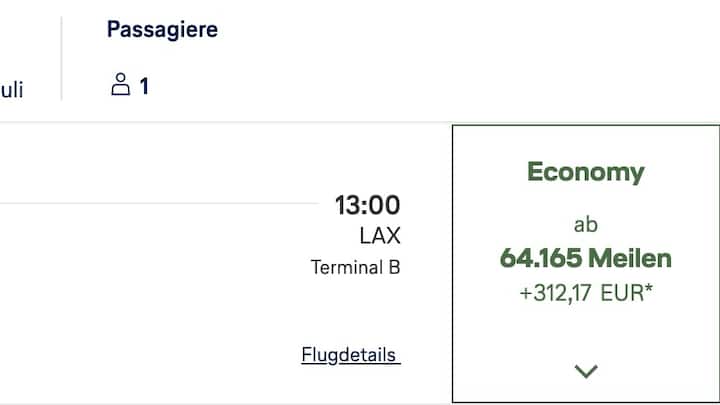
Task: Click the vertical divider beside Passagiere
Action: (x=62, y=58)
